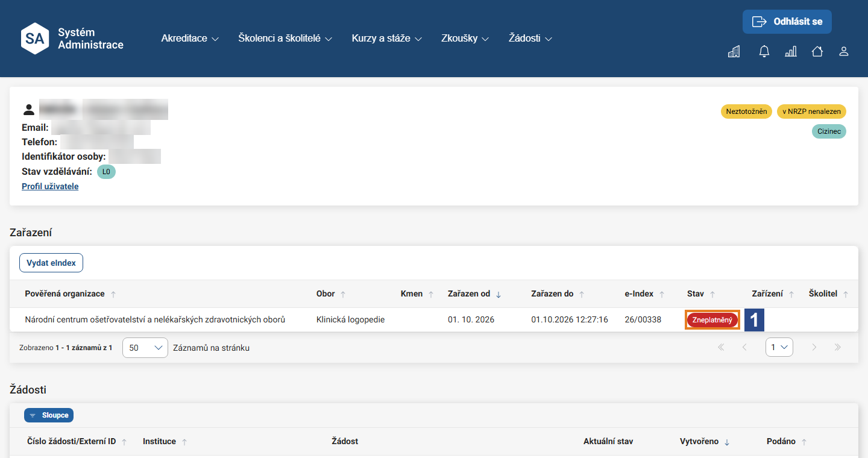
Task: Open the records-per-page dropdown showing 50
Action: coord(145,348)
